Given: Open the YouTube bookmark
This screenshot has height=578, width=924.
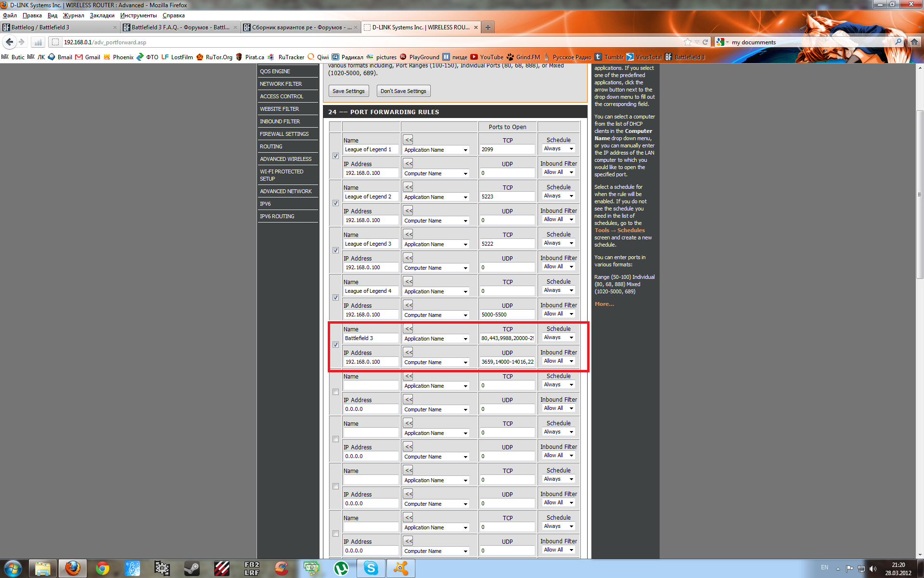Looking at the screenshot, I should click(487, 57).
